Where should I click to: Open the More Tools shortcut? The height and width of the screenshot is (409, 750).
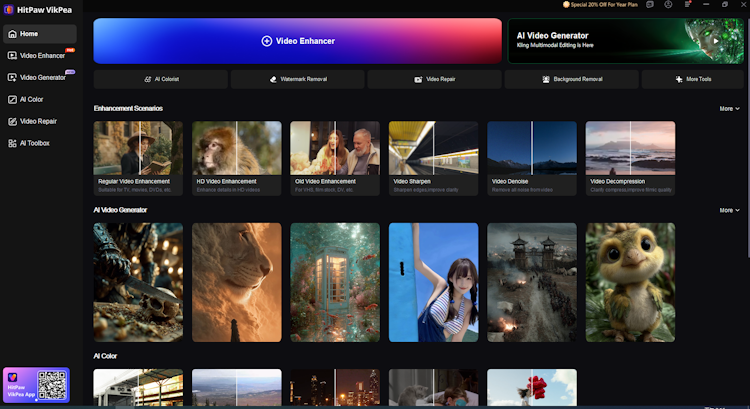[693, 79]
